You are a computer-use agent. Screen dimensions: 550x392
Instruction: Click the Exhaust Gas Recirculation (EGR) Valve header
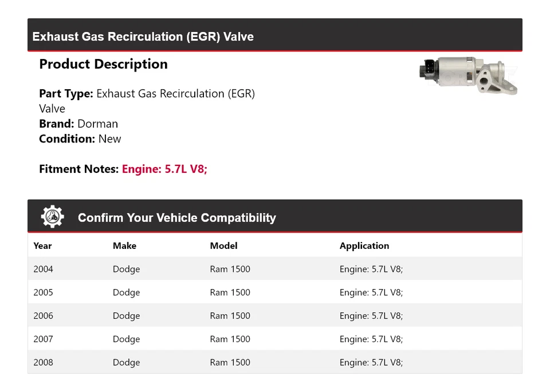tap(143, 37)
